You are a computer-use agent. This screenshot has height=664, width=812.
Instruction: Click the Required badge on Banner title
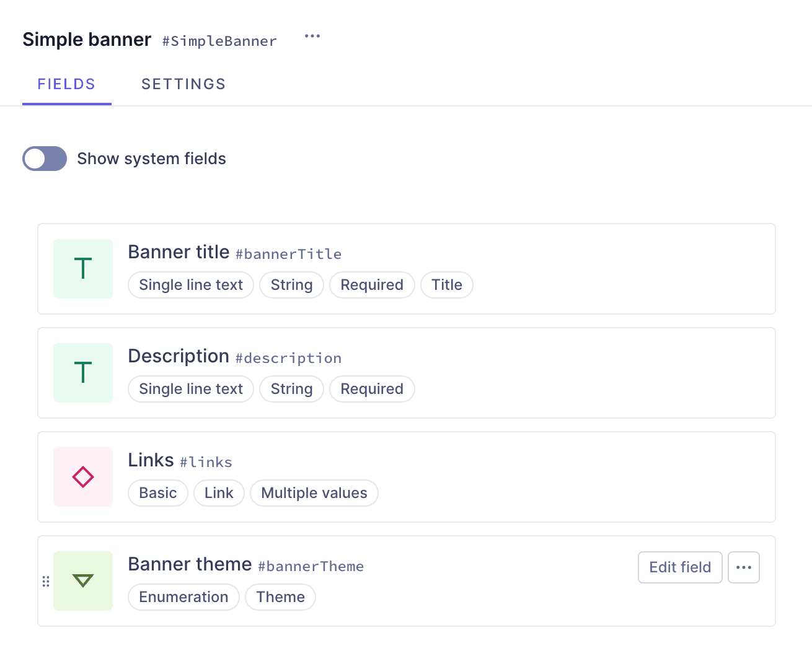pyautogui.click(x=372, y=285)
